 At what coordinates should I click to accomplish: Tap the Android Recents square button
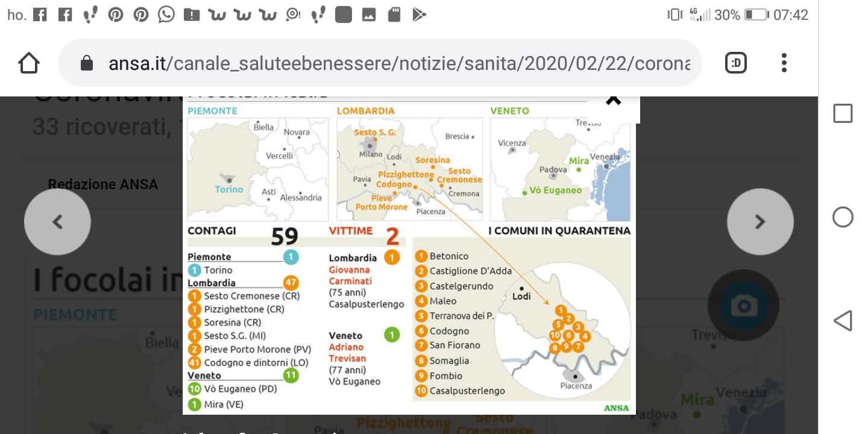pos(842,113)
